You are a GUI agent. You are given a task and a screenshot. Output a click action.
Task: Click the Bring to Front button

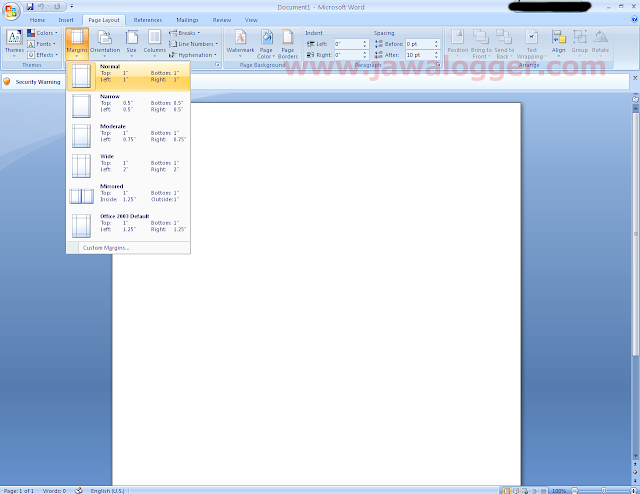coord(481,43)
